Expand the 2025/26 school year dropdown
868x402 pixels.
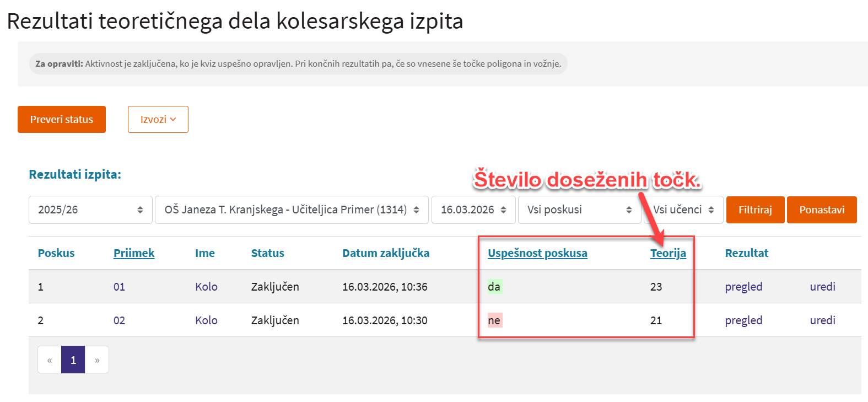pyautogui.click(x=90, y=210)
